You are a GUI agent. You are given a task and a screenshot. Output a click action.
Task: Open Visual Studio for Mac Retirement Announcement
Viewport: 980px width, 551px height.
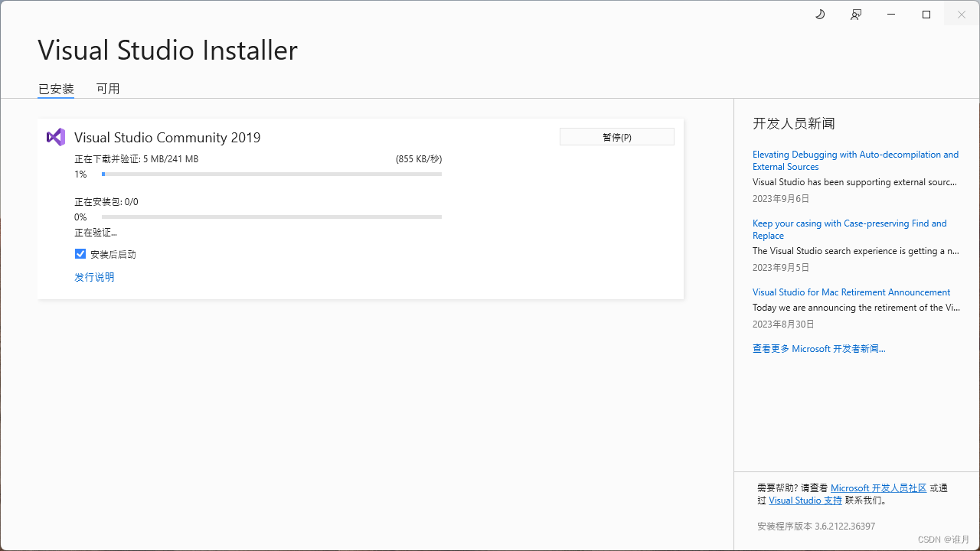[x=851, y=292]
